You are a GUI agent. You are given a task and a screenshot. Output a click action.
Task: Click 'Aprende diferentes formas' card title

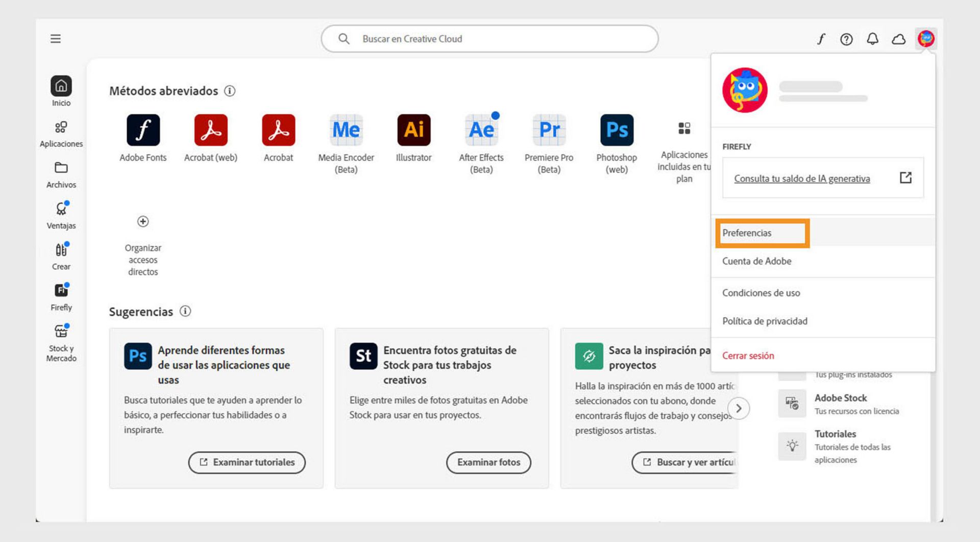click(224, 365)
